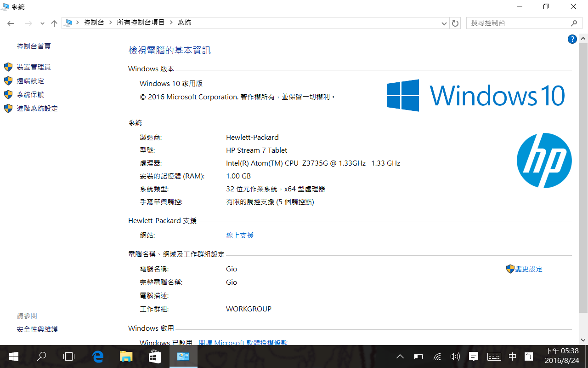
Task: Expand the chevron before 控制台 breadcrumb
Action: coord(78,23)
